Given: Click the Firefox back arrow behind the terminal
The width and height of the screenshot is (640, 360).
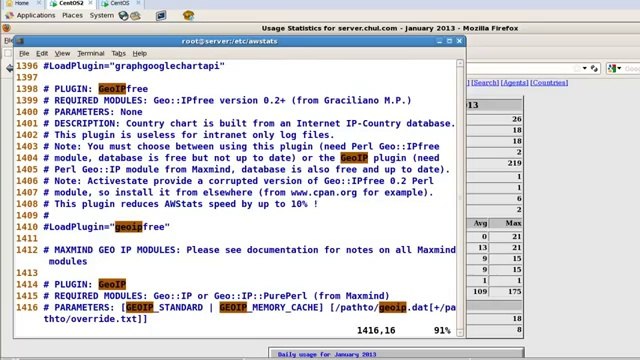Looking at the screenshot, I should [9, 68].
